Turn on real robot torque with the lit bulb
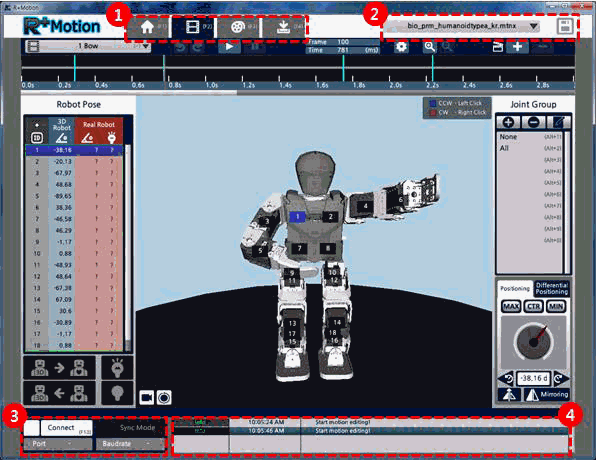 117,368
